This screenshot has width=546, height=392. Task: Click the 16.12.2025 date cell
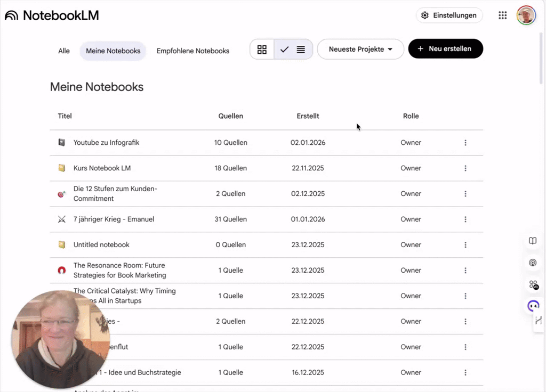(308, 372)
